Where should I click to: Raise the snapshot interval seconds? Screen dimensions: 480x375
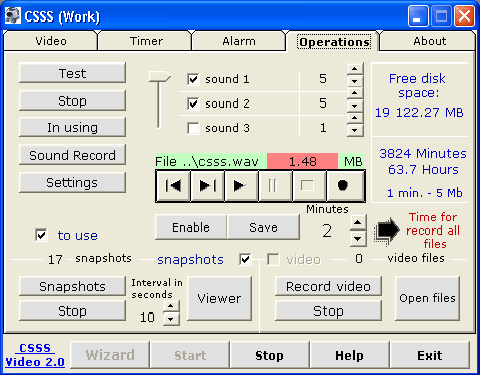[171, 306]
